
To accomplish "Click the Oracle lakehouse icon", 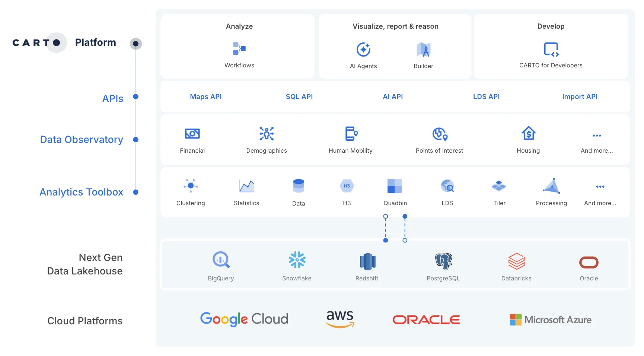I will pyautogui.click(x=589, y=263).
